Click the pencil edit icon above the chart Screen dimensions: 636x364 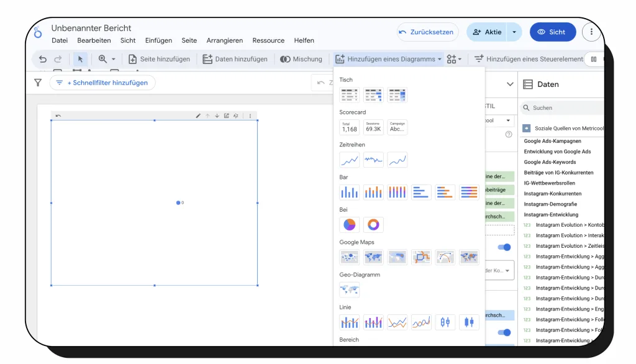point(198,116)
